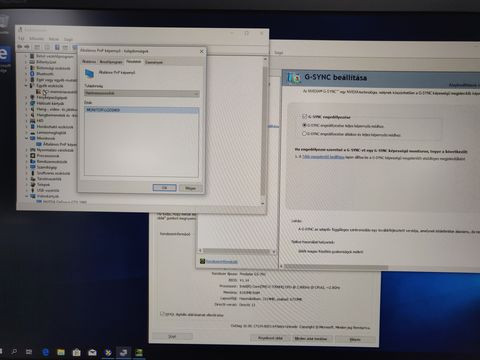Click the back arrow in Device Manager toolbar

(20, 47)
